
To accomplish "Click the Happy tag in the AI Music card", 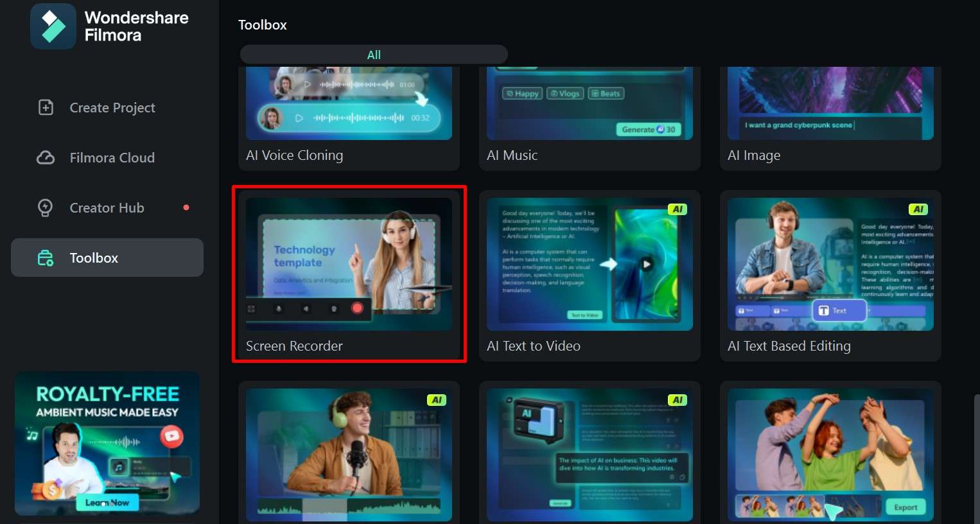I will click(x=522, y=93).
